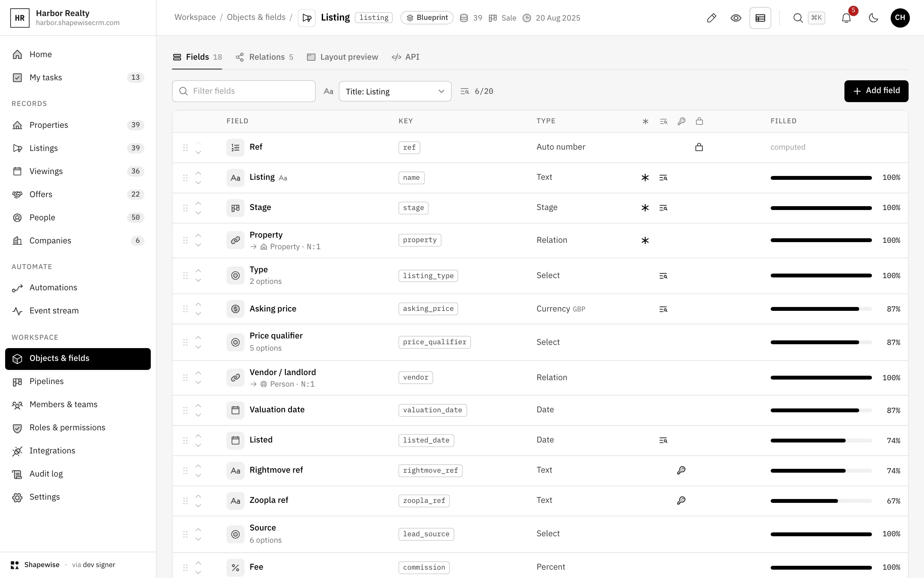The image size is (924, 578).
Task: Click Objects & fields breadcrumb link
Action: (x=256, y=17)
